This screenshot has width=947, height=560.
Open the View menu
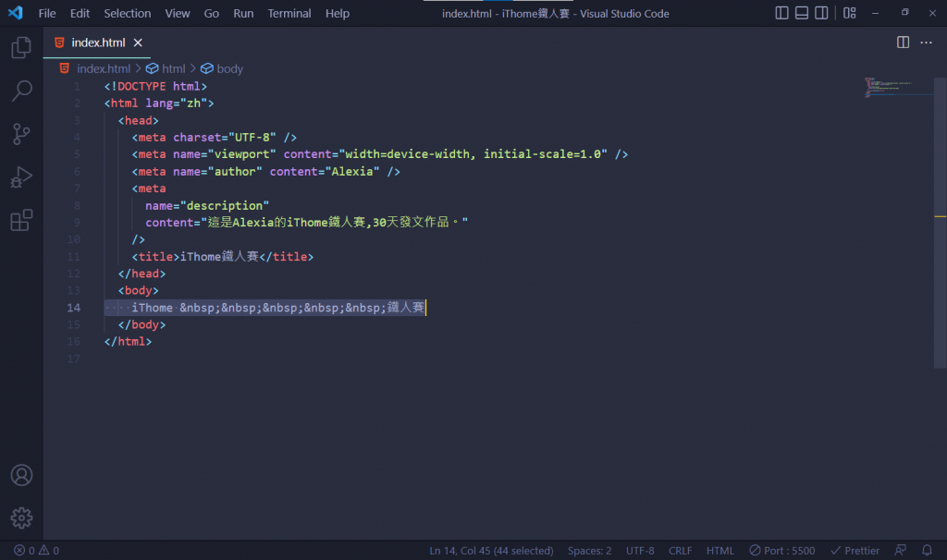178,13
